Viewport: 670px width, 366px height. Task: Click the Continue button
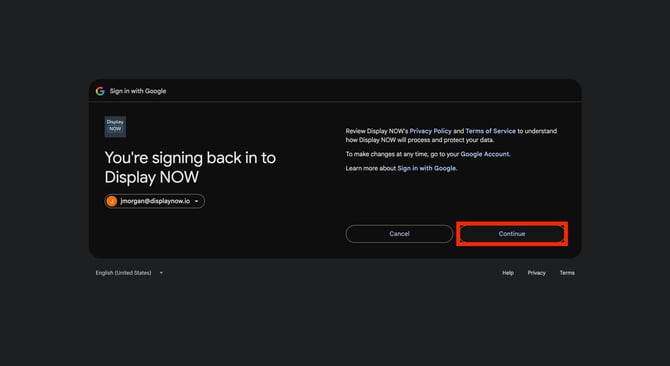coord(512,234)
